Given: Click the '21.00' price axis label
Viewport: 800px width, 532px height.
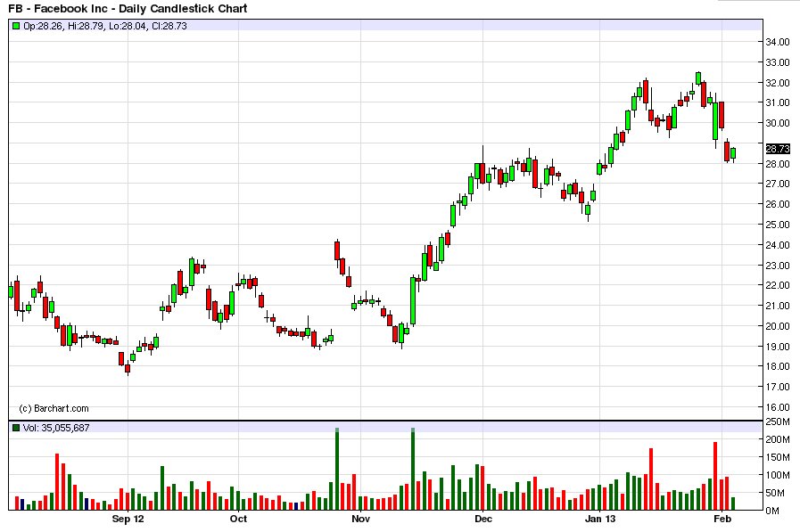Looking at the screenshot, I should click(777, 306).
